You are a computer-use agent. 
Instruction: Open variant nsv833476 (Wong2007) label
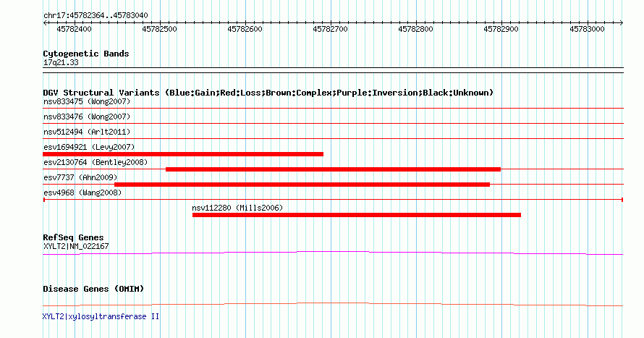coord(87,117)
